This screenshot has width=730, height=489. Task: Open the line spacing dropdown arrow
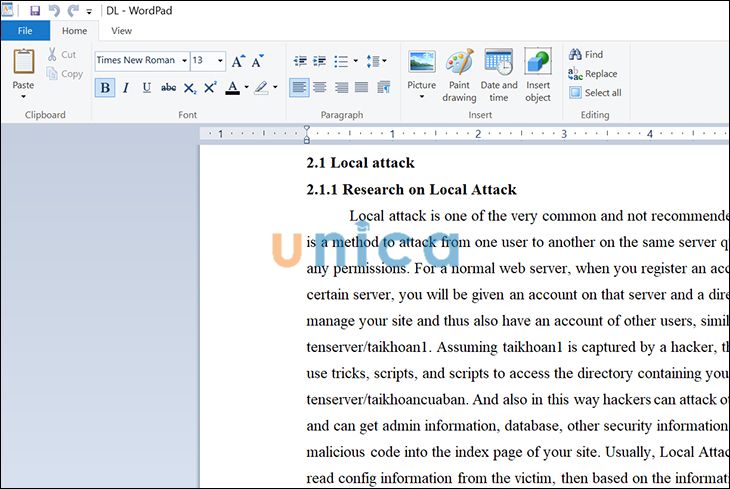coord(385,61)
